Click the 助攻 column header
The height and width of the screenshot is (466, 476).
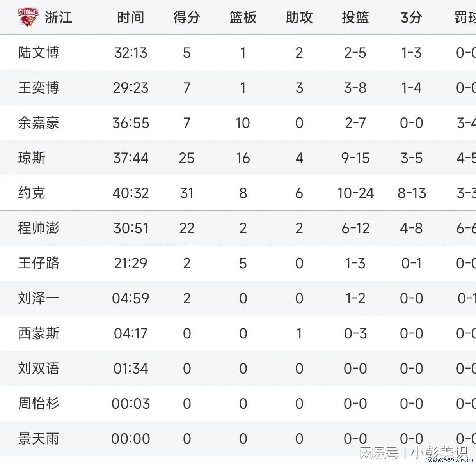click(x=299, y=18)
